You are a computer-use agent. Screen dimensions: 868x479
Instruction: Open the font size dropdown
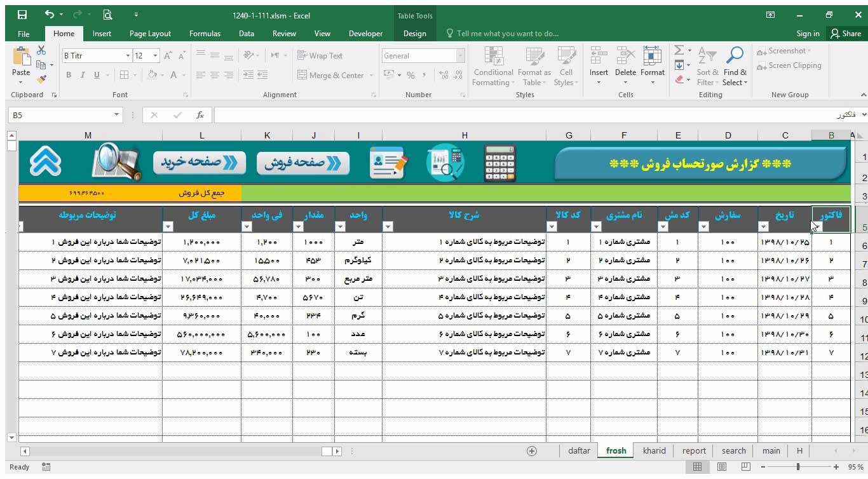[155, 56]
